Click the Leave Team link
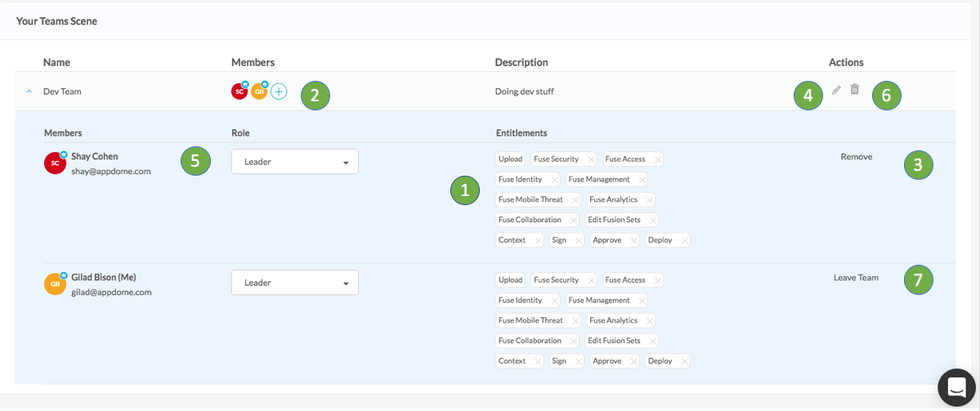Viewport: 980px width, 411px height. click(856, 278)
